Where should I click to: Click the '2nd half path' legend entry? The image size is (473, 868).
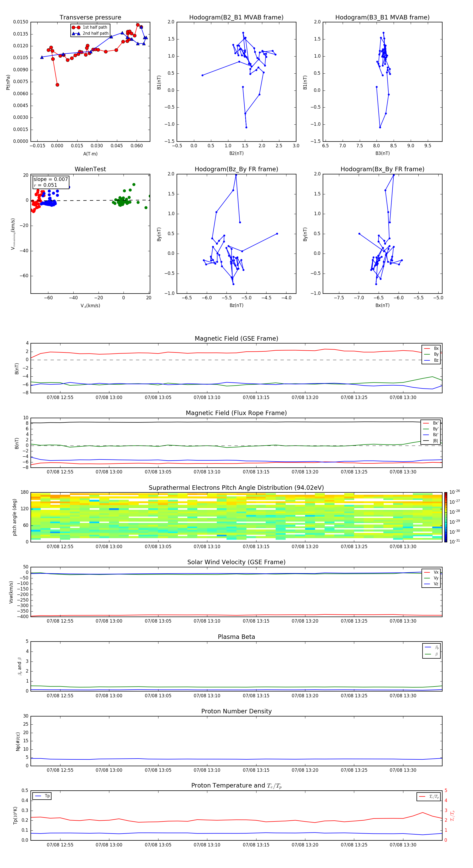pyautogui.click(x=90, y=33)
